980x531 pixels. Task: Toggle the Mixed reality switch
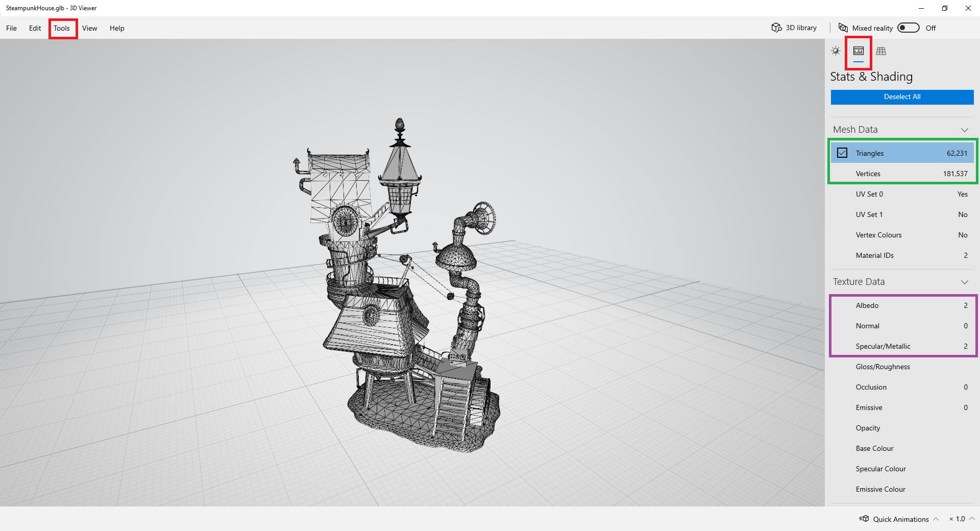pos(909,28)
